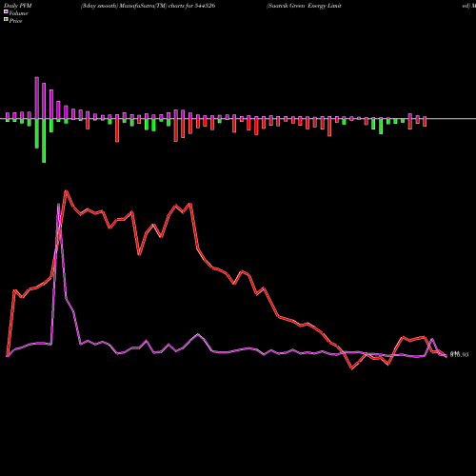Click the final value label ending in .95
476x476 pixels.
tap(459, 355)
